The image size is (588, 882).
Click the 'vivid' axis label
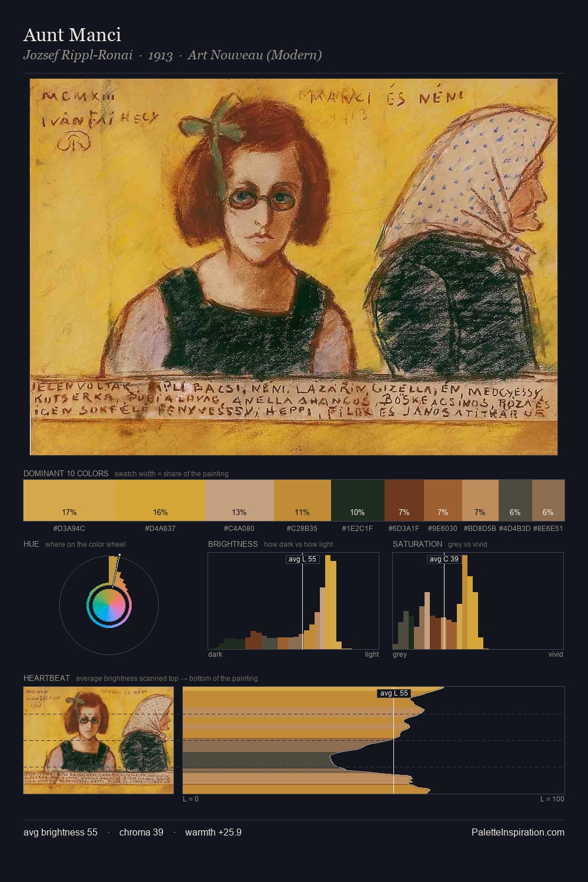tap(556, 654)
